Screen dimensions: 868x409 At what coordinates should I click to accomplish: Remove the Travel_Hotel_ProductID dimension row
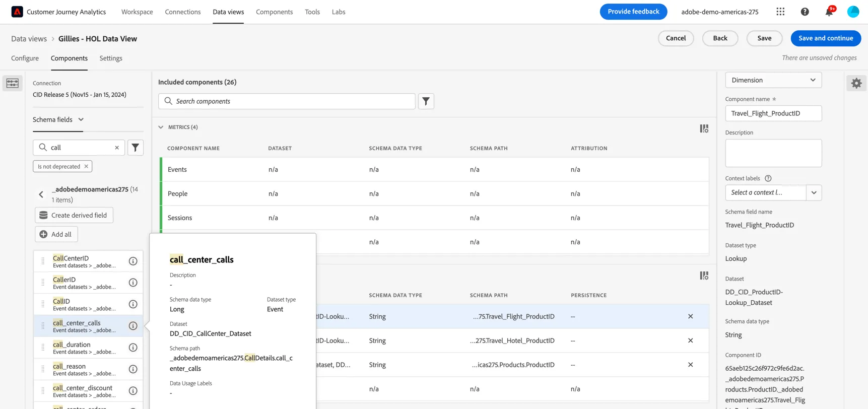click(691, 340)
